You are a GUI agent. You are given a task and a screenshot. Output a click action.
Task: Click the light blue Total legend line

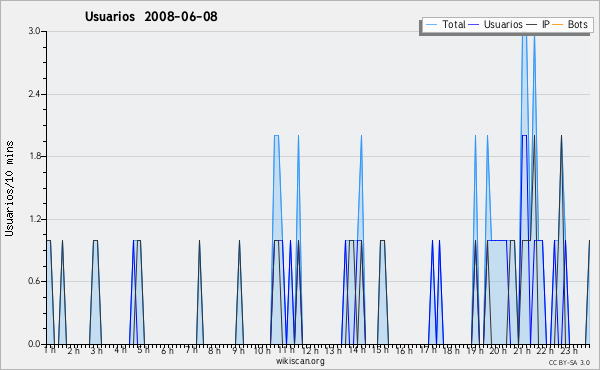[431, 25]
